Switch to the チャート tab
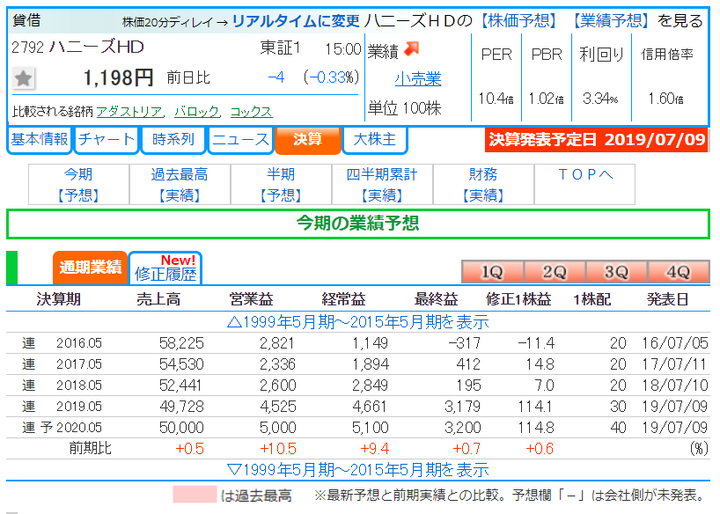 pyautogui.click(x=107, y=139)
